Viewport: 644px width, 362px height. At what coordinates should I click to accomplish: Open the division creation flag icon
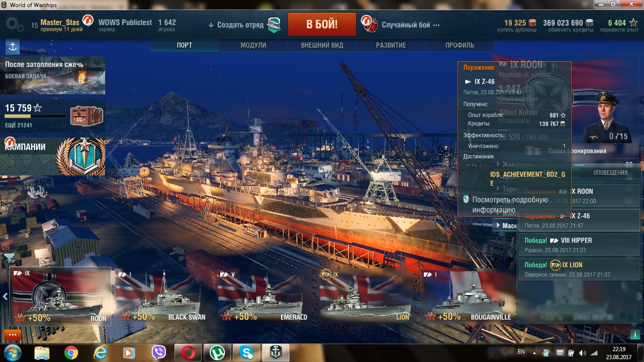(274, 25)
